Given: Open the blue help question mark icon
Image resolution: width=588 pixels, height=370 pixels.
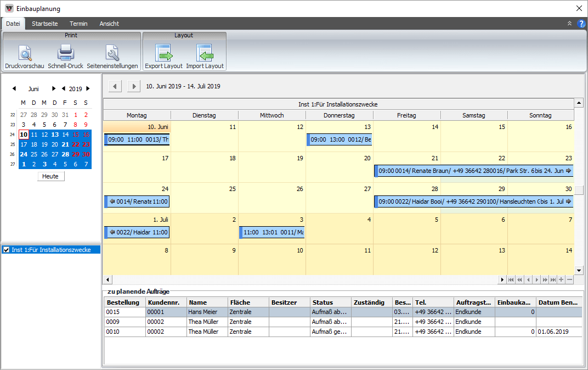Looking at the screenshot, I should (581, 24).
